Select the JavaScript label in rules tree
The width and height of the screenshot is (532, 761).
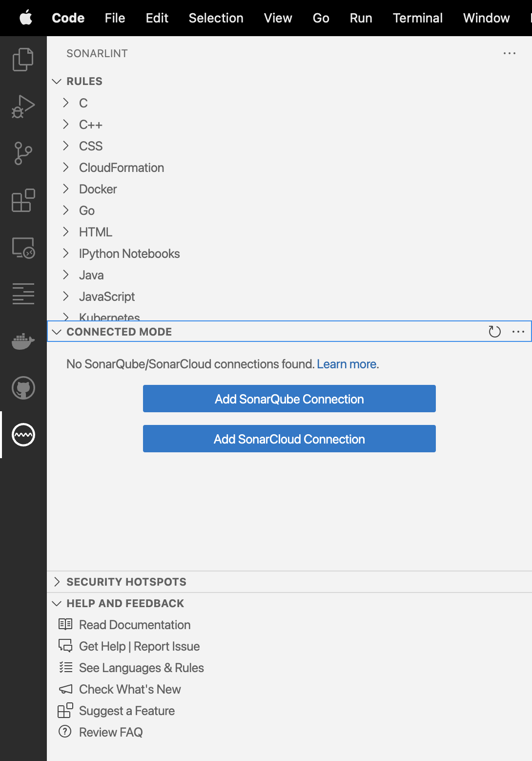107,296
